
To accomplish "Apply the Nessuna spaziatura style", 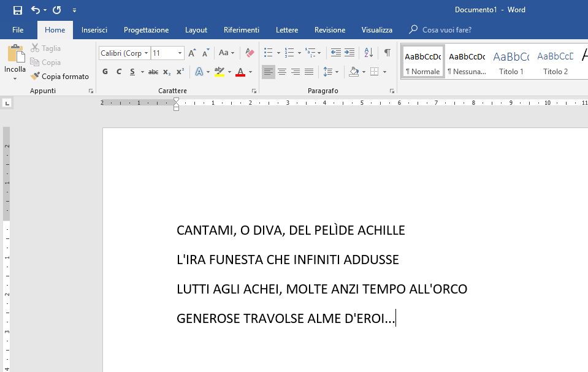I will coord(467,63).
